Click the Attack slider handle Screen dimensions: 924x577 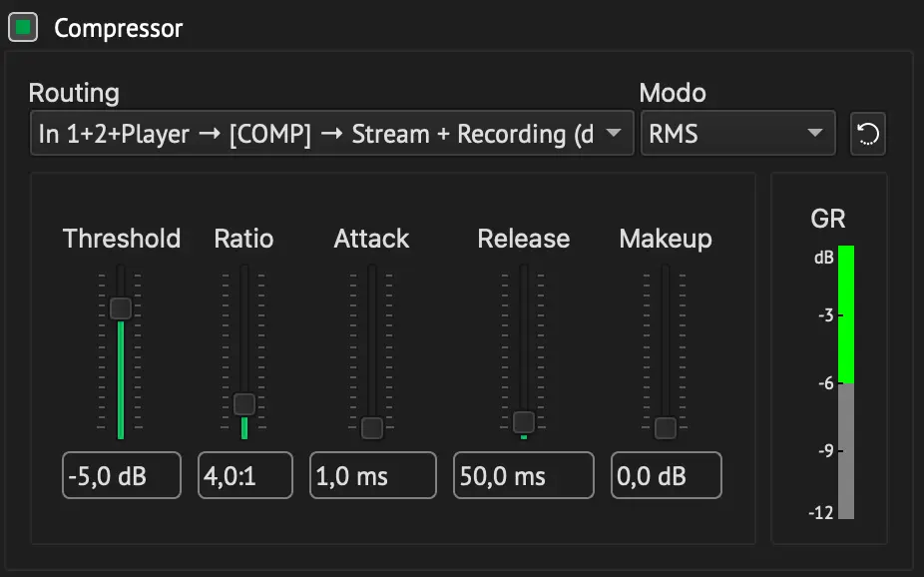click(x=372, y=428)
